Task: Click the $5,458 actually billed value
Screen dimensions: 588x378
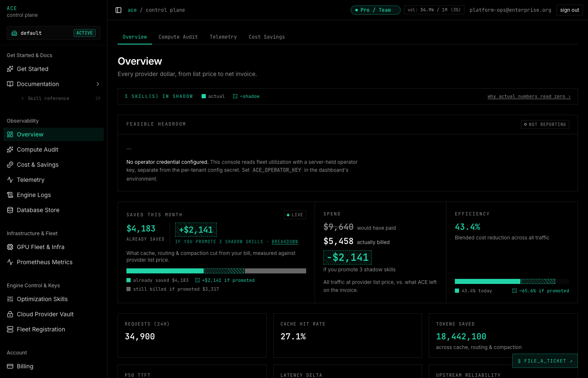Action: point(339,241)
